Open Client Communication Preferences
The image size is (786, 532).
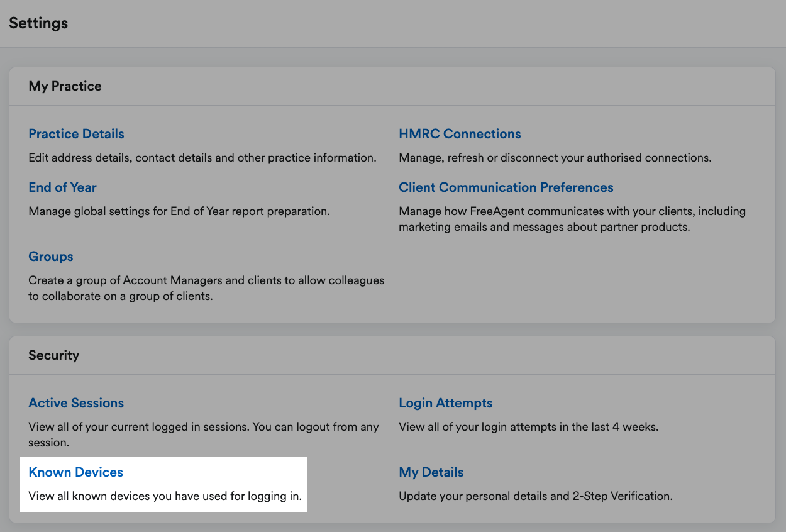(x=506, y=187)
